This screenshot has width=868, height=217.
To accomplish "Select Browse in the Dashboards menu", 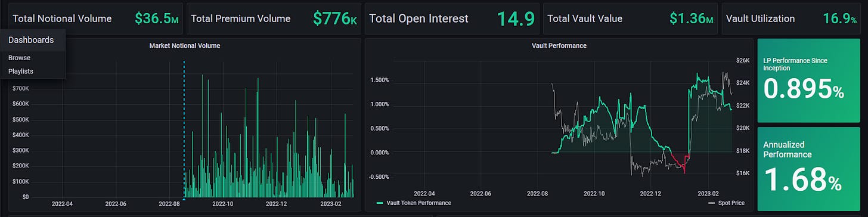I will coord(20,58).
